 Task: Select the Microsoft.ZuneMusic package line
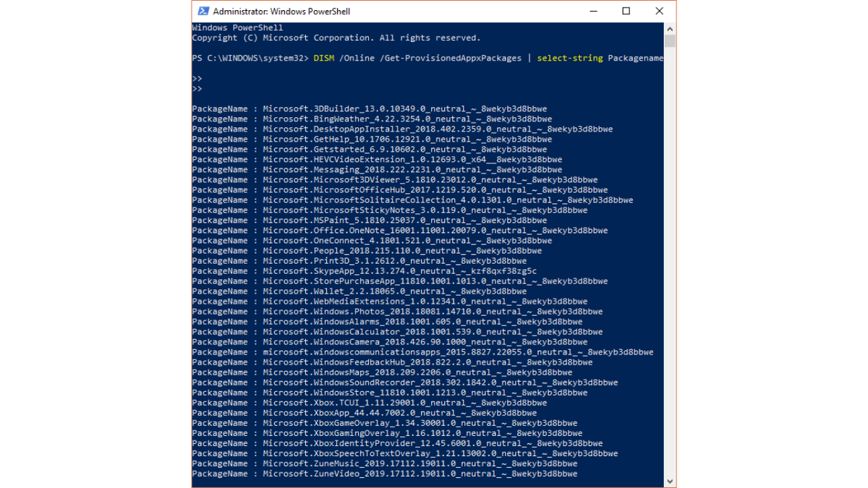385,463
